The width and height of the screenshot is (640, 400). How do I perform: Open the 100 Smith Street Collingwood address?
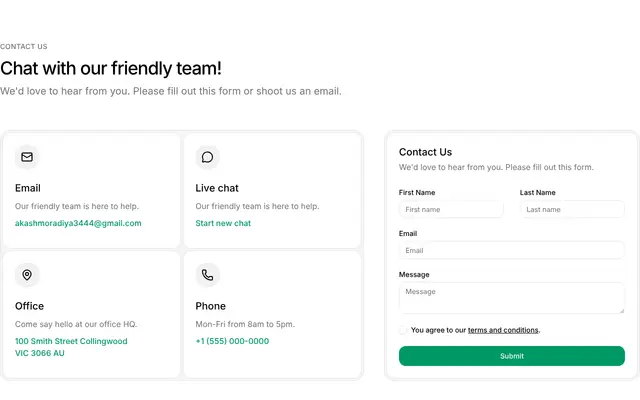pyautogui.click(x=71, y=347)
